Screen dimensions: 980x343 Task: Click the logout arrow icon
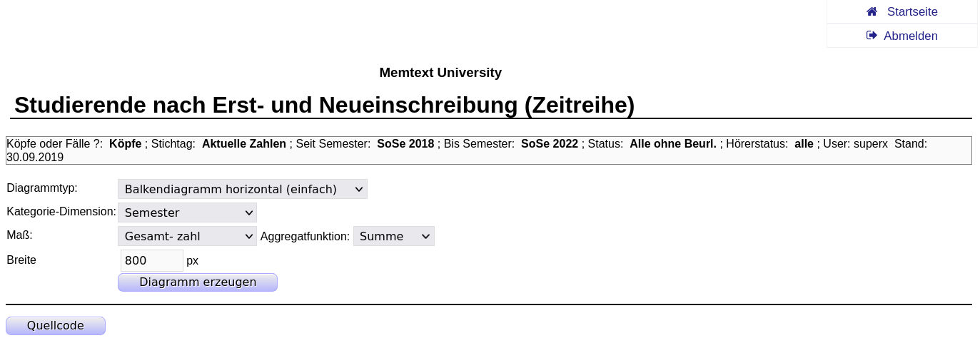point(872,36)
